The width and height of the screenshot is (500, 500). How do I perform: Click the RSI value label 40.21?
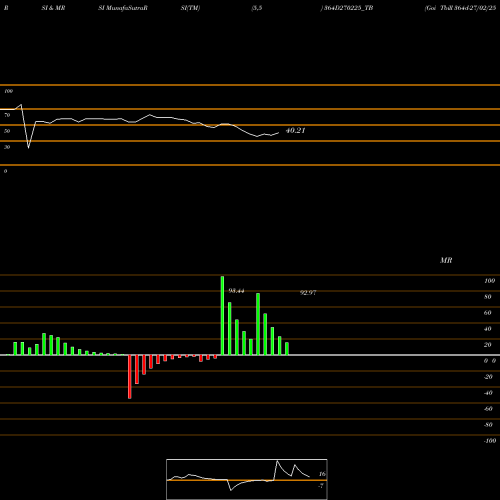pyautogui.click(x=295, y=131)
